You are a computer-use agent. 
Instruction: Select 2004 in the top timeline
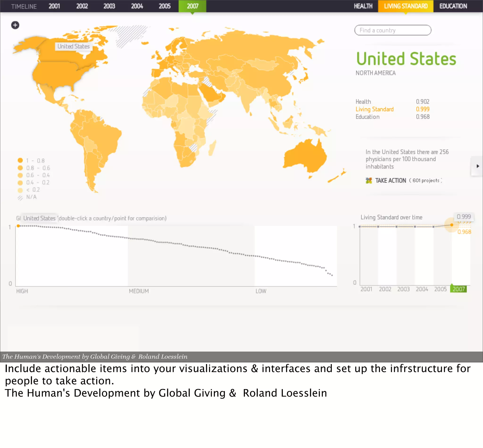(137, 6)
